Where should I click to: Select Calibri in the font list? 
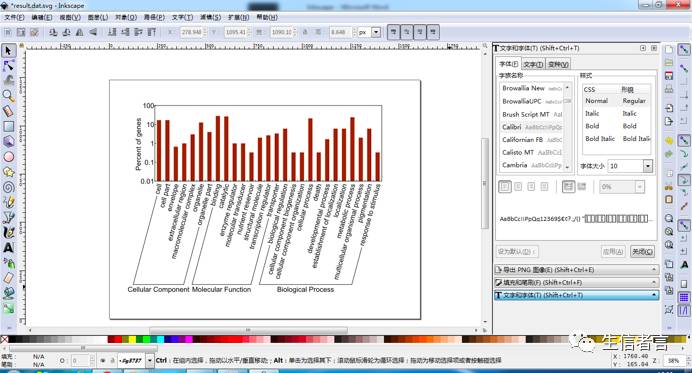pos(532,127)
